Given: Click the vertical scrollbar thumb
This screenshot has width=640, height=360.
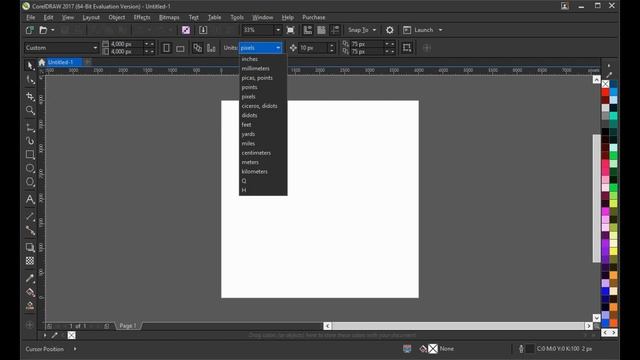Looking at the screenshot, I should click(596, 198).
